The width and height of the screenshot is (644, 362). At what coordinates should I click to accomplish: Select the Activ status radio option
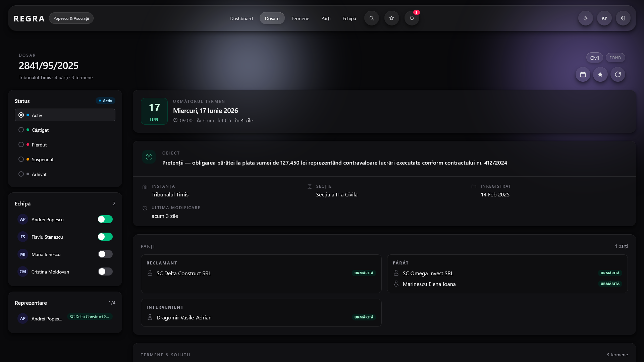click(65, 115)
